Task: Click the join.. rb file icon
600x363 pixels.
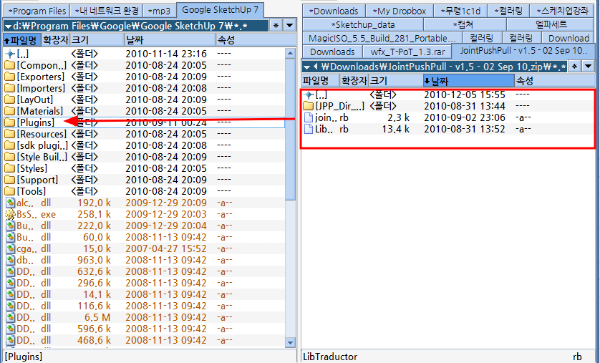Action: tap(308, 117)
